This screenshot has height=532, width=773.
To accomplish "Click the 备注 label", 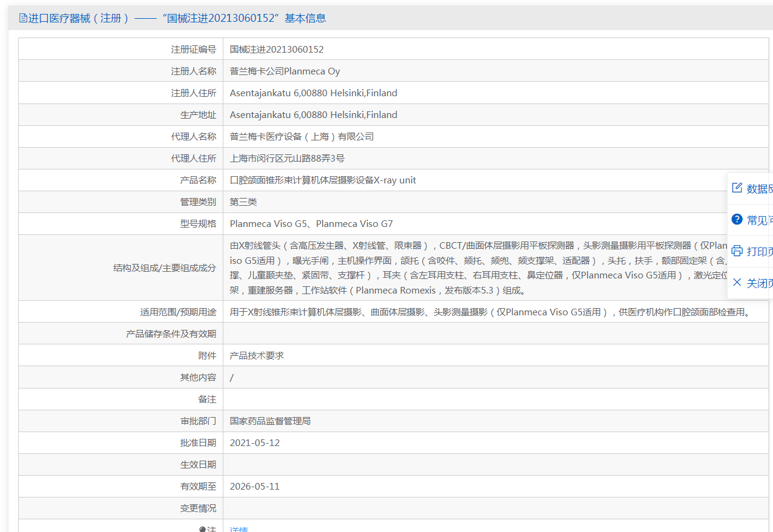I will point(207,399).
